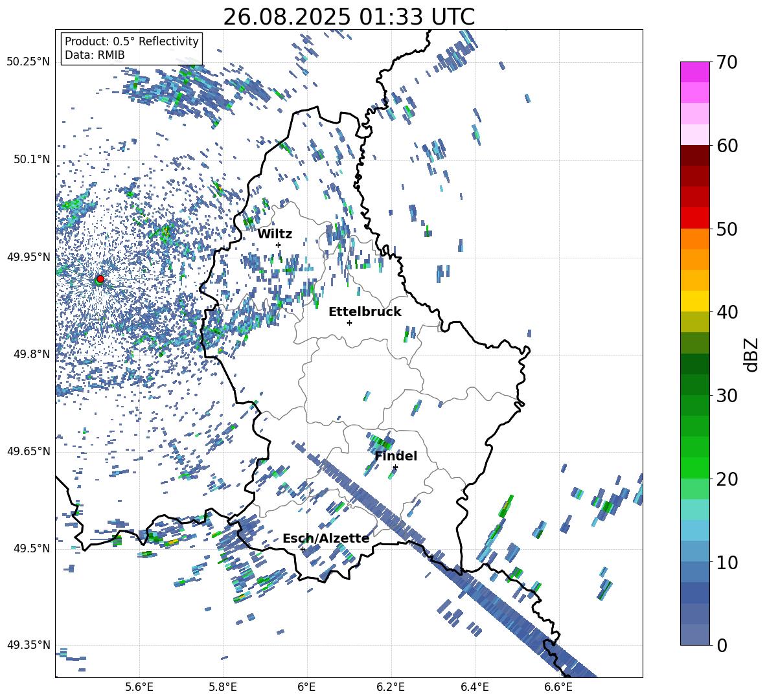Click the 0 tick on the colorbar
The image size is (767, 700).
(722, 645)
